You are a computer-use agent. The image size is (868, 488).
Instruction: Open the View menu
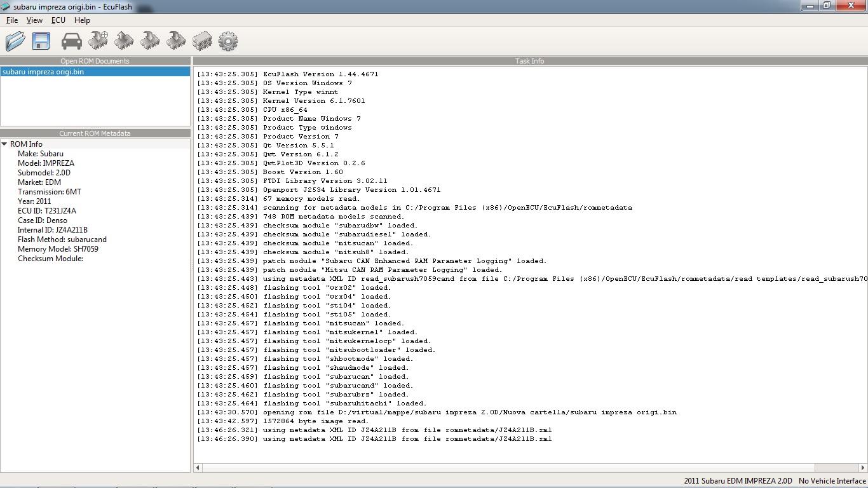click(34, 20)
